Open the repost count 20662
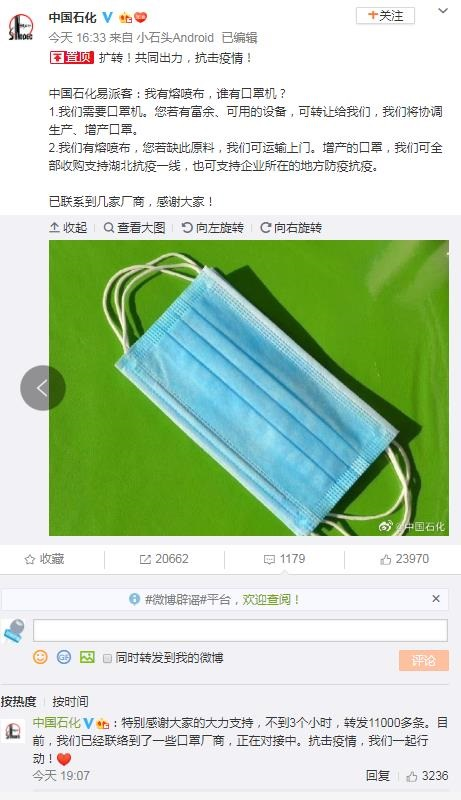The image size is (461, 800). click(x=164, y=559)
